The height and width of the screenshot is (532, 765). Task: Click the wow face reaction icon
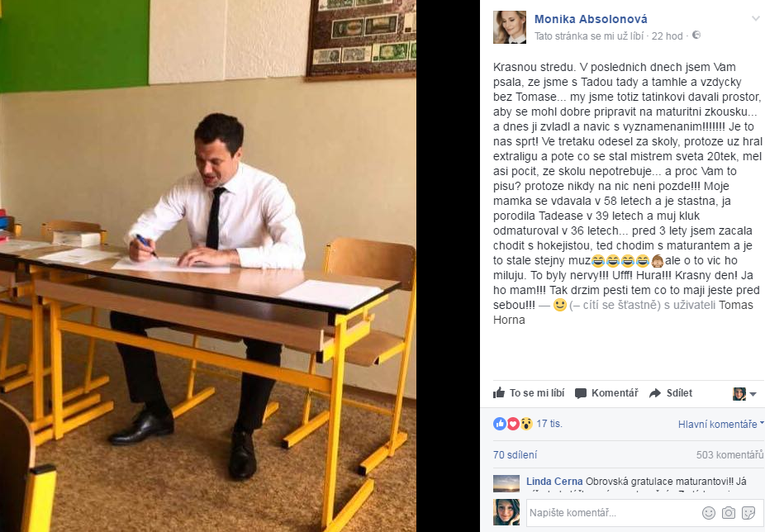[x=526, y=424]
